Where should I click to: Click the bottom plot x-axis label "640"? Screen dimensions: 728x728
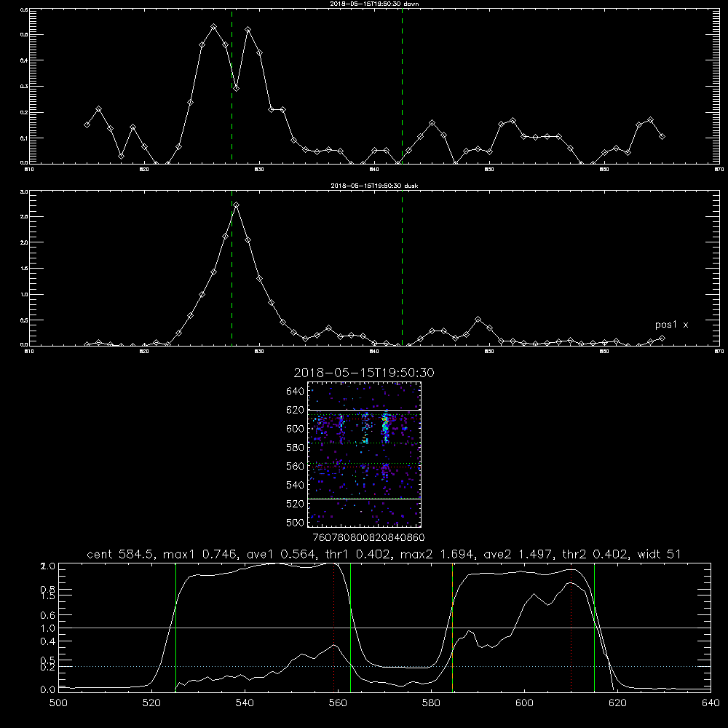click(711, 703)
